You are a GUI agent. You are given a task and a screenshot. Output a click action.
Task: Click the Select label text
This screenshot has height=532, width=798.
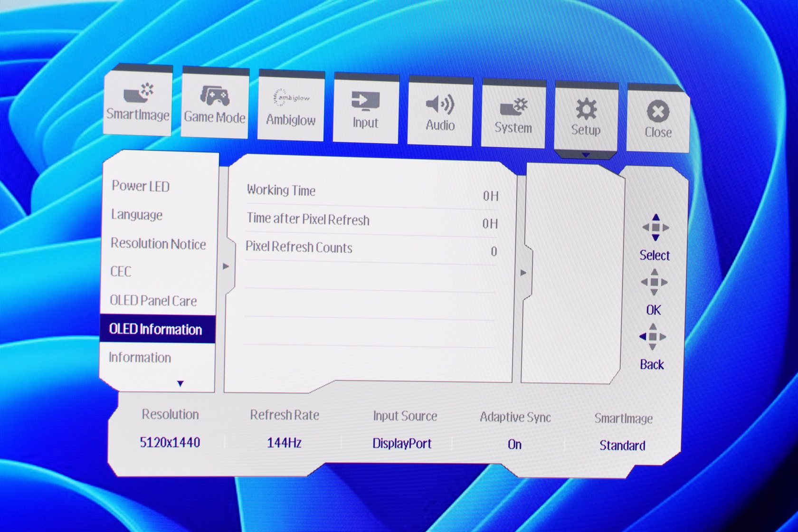coord(655,256)
